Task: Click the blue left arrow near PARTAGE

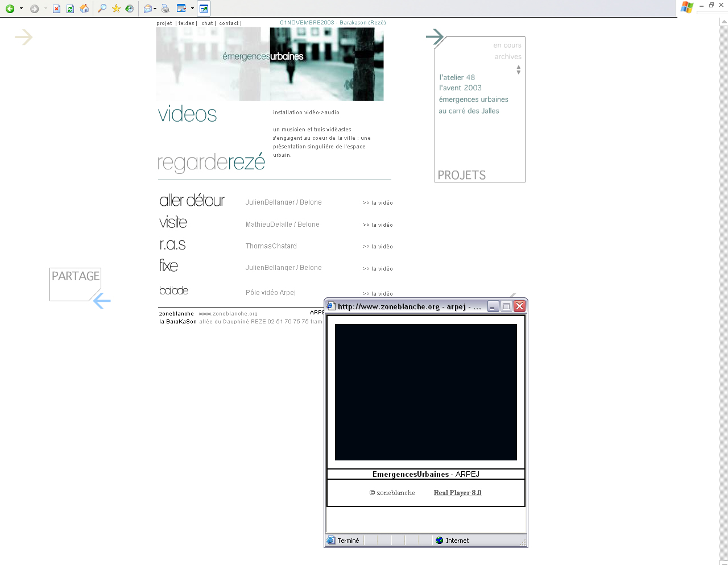Action: click(102, 301)
